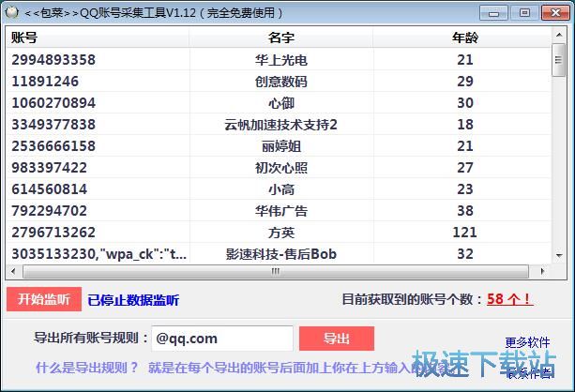
Task: Click age value 30
Action: 465,103
